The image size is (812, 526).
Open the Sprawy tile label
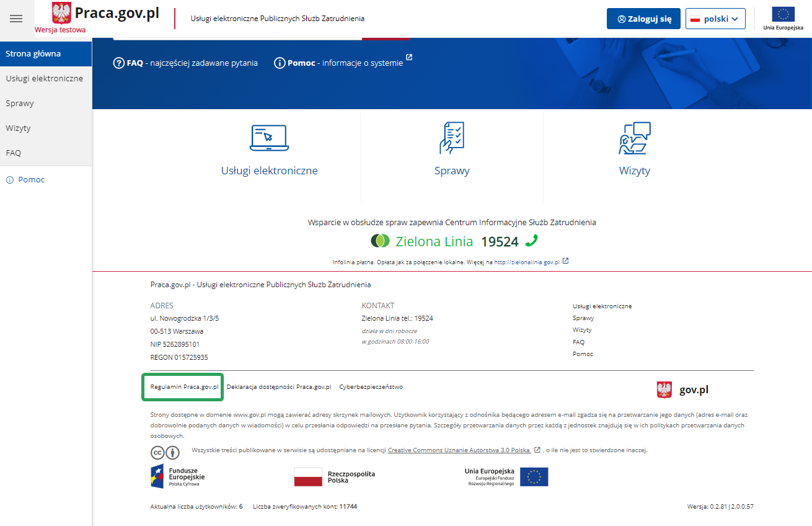pyautogui.click(x=452, y=171)
